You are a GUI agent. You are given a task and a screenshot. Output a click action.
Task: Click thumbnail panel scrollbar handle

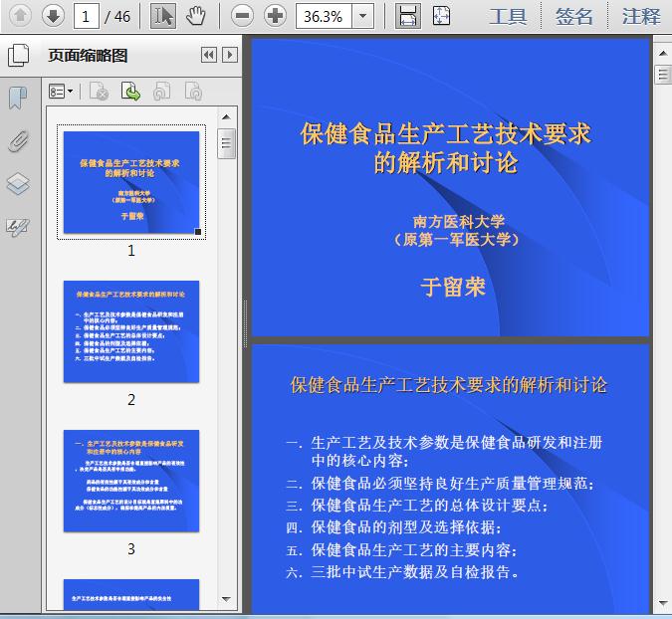point(226,143)
